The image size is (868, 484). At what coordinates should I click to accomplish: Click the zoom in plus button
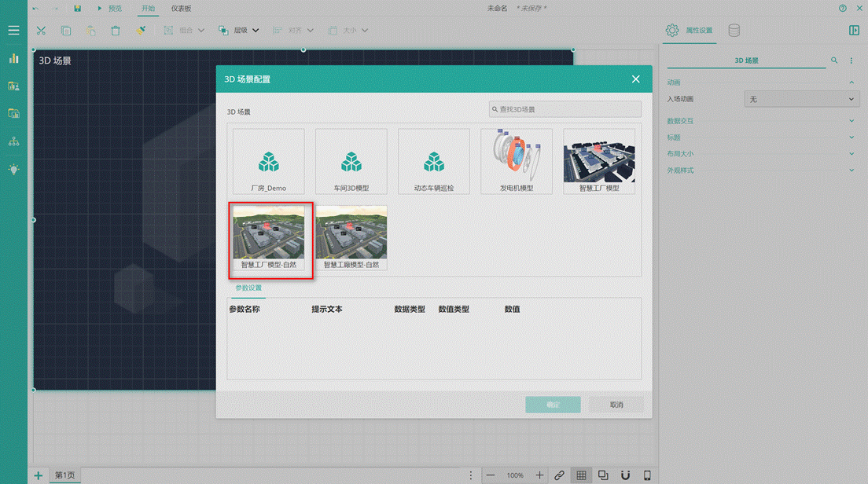pos(539,475)
